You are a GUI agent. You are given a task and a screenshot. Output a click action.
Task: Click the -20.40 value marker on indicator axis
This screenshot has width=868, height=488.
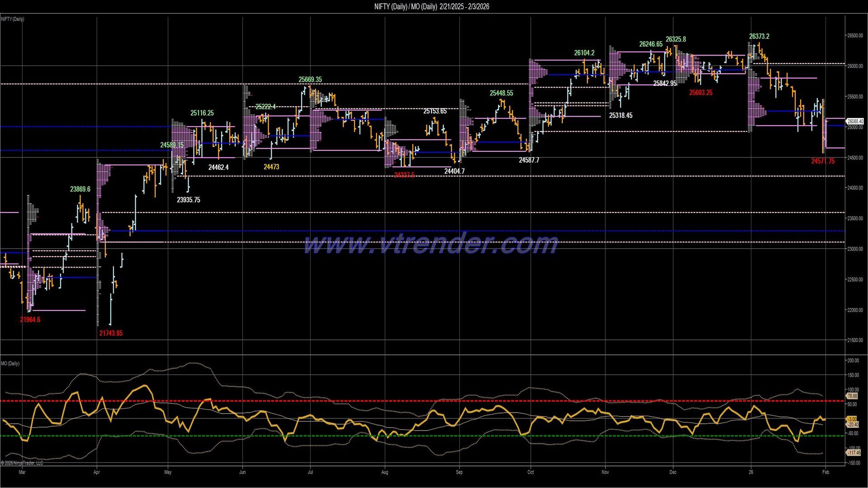(x=852, y=425)
